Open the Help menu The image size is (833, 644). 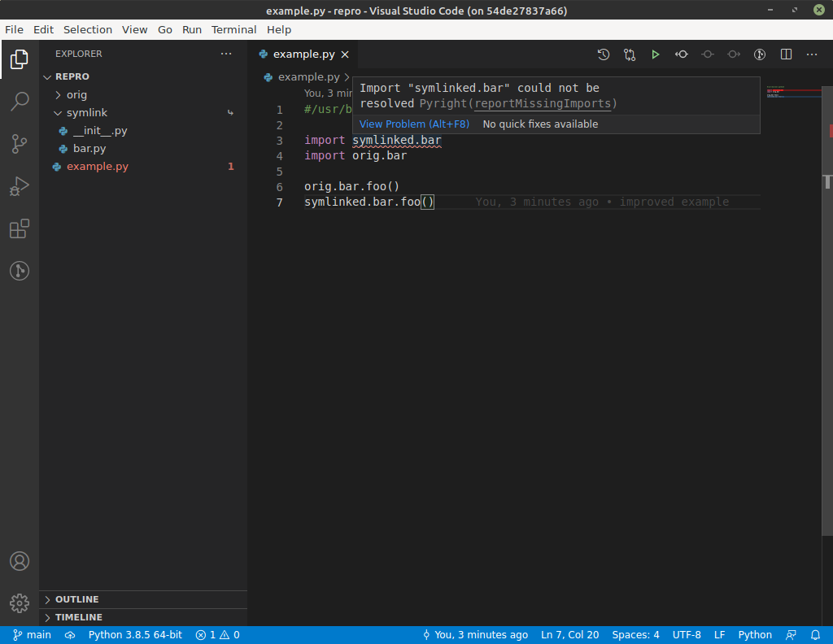coord(279,30)
